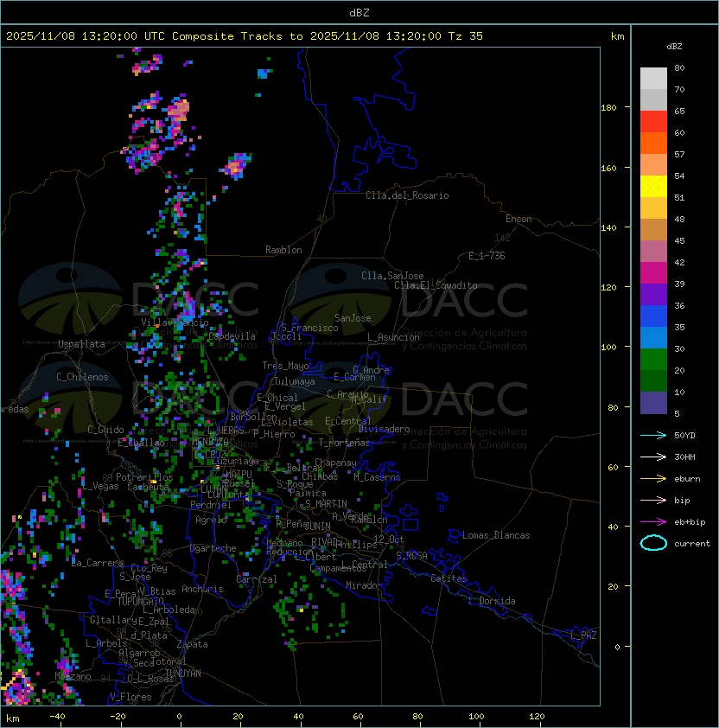Image resolution: width=719 pixels, height=728 pixels.
Task: Click the MAIPU label
Action: click(239, 475)
